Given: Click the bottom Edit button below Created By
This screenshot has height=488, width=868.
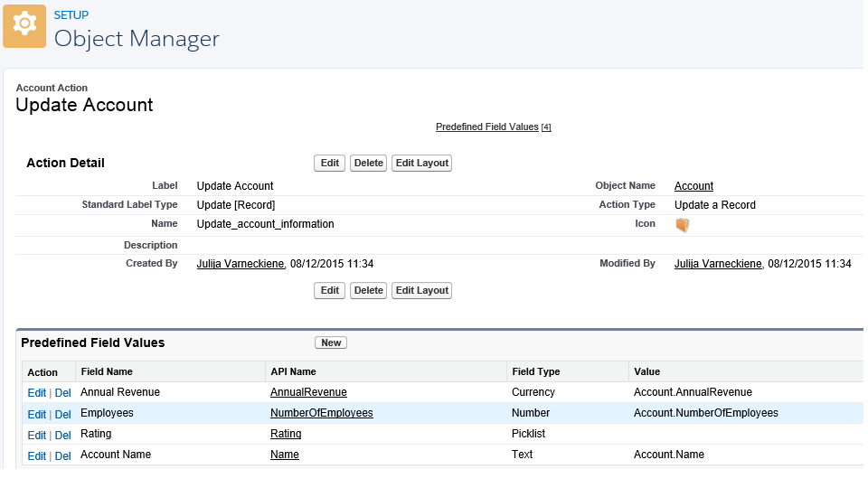Looking at the screenshot, I should coord(329,290).
